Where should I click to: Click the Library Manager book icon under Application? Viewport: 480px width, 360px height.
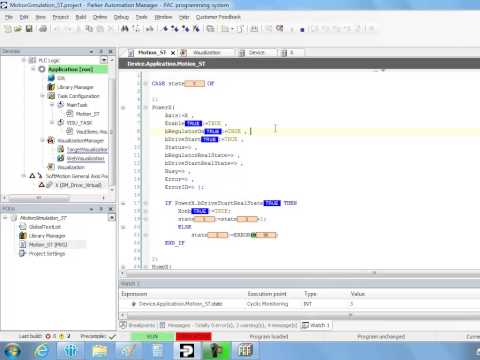[x=51, y=87]
